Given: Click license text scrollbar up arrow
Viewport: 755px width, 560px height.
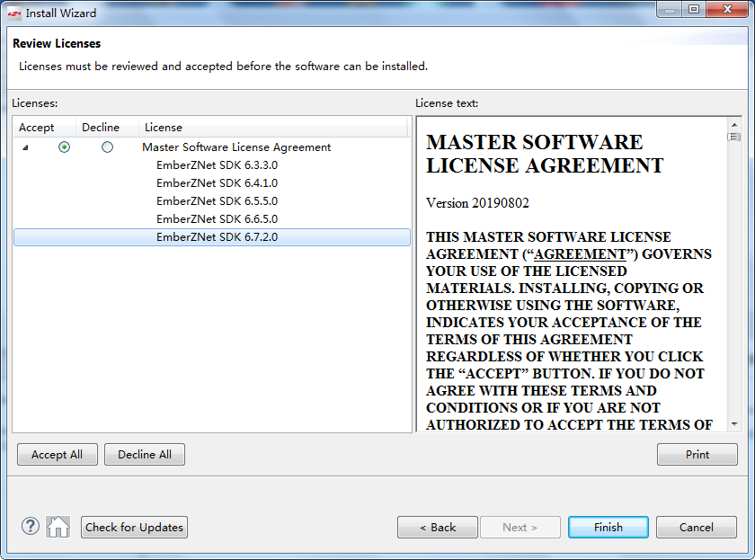Looking at the screenshot, I should pos(734,125).
